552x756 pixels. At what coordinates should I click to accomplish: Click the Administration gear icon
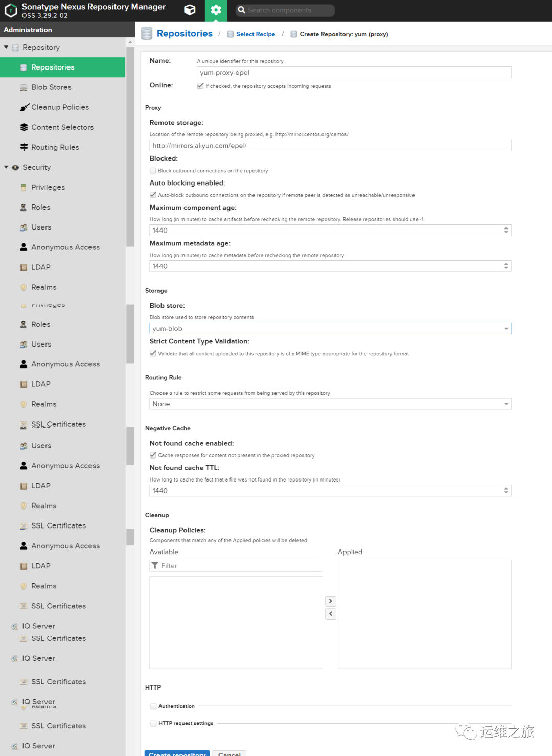click(x=216, y=10)
